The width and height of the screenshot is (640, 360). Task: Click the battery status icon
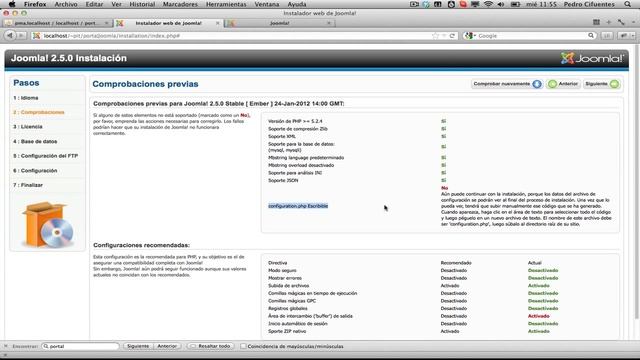coord(515,4)
